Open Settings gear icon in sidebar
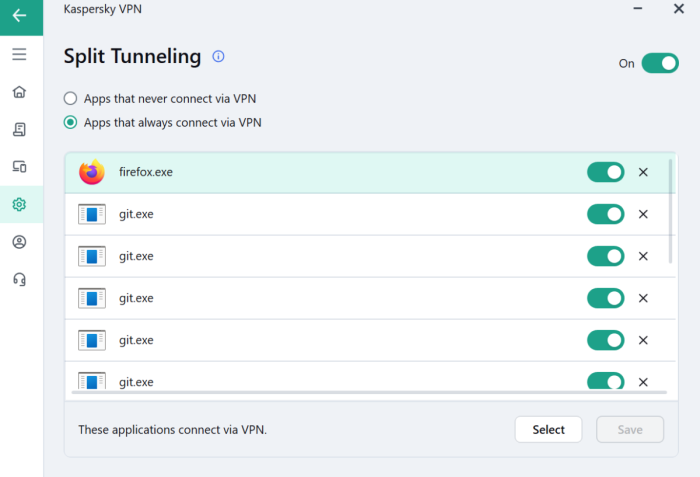Screen dimensions: 700x477 tap(19, 205)
